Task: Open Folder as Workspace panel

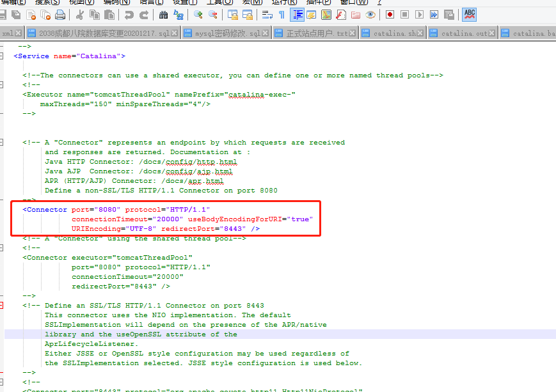Action: point(356,15)
